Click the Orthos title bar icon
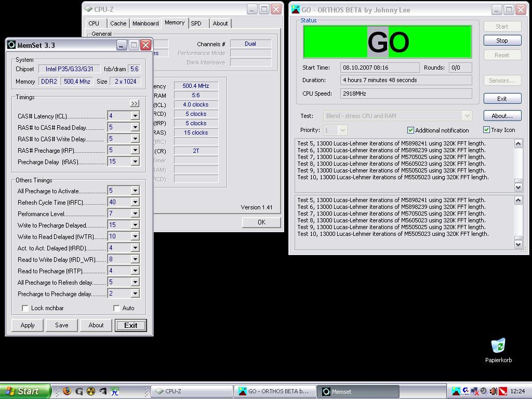Image resolution: width=532 pixels, height=399 pixels. (296, 9)
